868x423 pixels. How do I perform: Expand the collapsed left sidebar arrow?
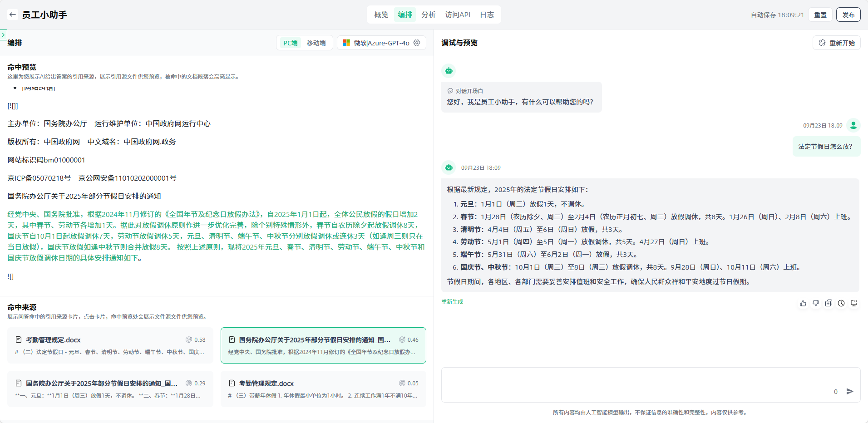3,34
